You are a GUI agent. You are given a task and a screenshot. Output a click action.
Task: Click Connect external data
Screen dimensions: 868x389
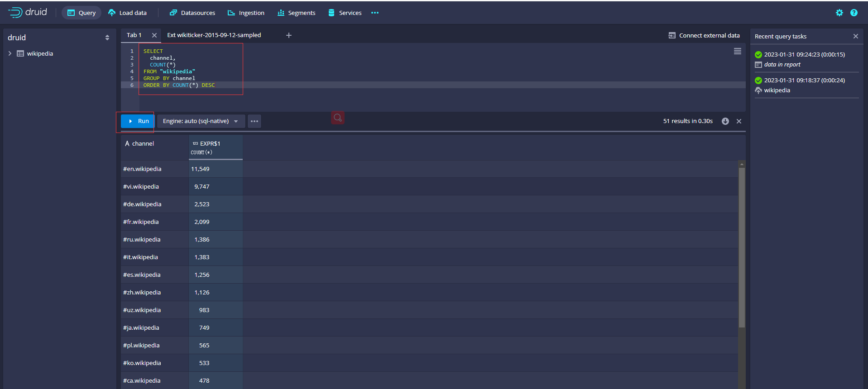(704, 35)
